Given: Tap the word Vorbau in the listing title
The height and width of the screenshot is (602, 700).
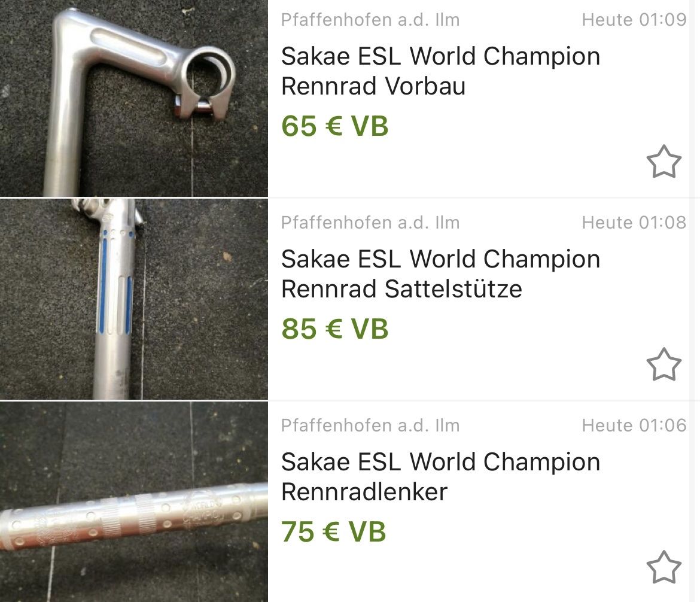Looking at the screenshot, I should pos(425,86).
